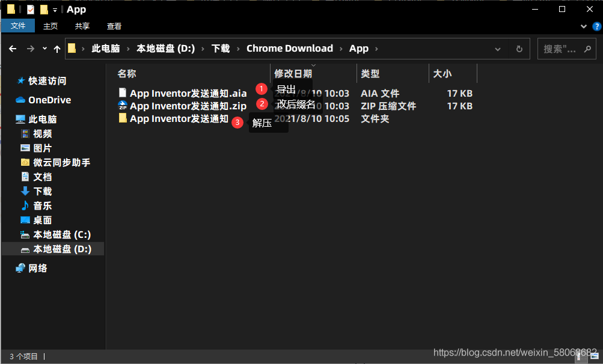Select 此电脑 in navigation pane
The height and width of the screenshot is (364, 603).
pos(43,119)
